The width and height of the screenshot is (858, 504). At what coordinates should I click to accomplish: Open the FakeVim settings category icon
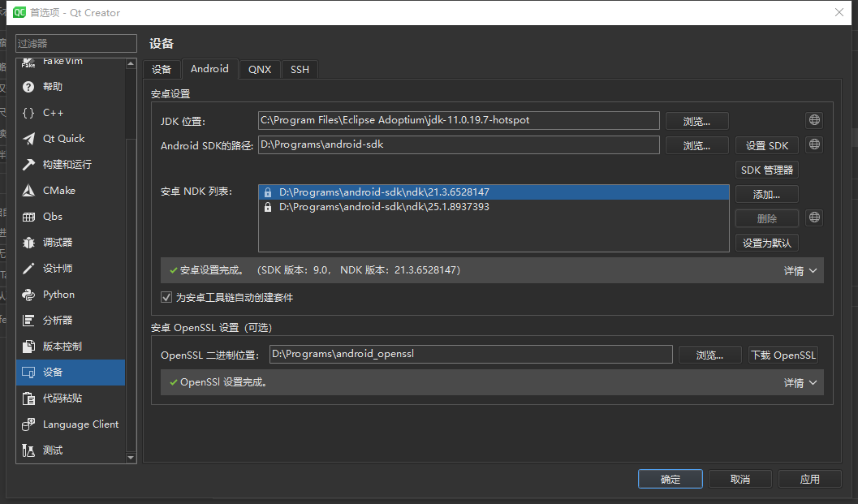pos(28,62)
